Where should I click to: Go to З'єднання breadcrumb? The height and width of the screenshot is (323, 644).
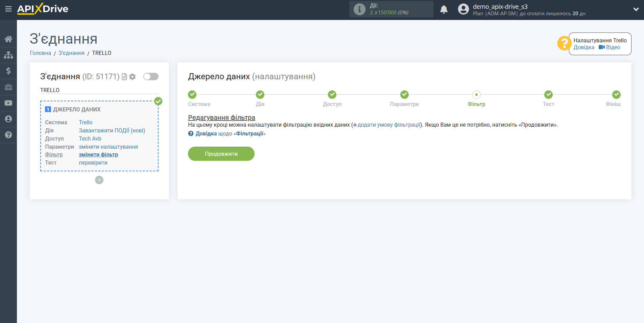pos(72,53)
